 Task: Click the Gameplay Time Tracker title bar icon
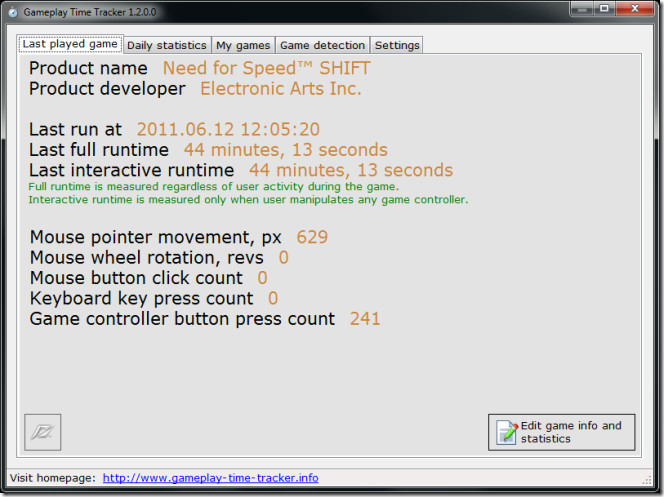coord(12,9)
